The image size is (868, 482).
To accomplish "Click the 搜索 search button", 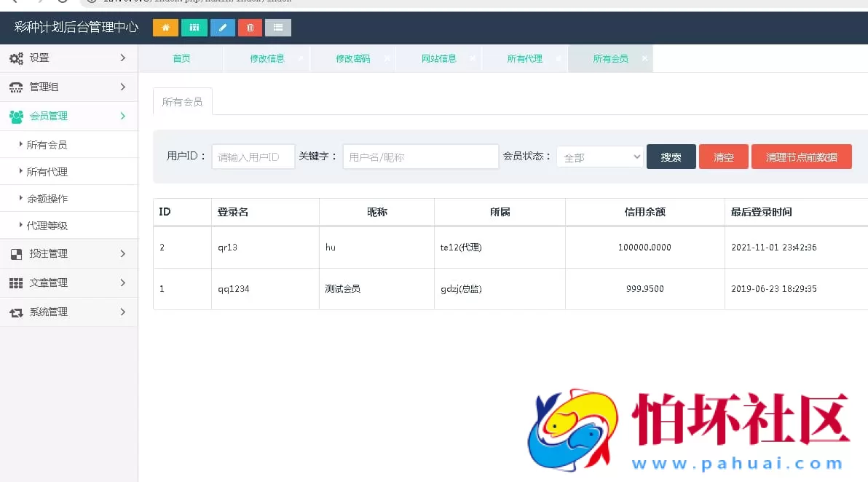I will point(671,157).
